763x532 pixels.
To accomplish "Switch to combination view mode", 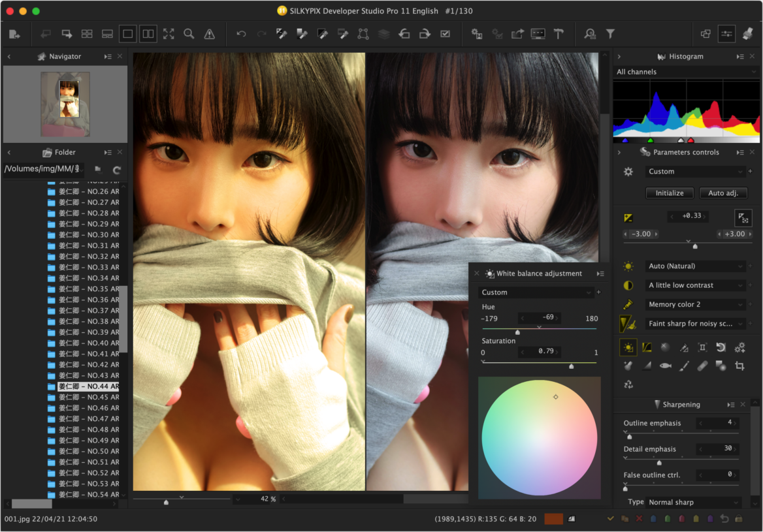I will click(x=108, y=34).
